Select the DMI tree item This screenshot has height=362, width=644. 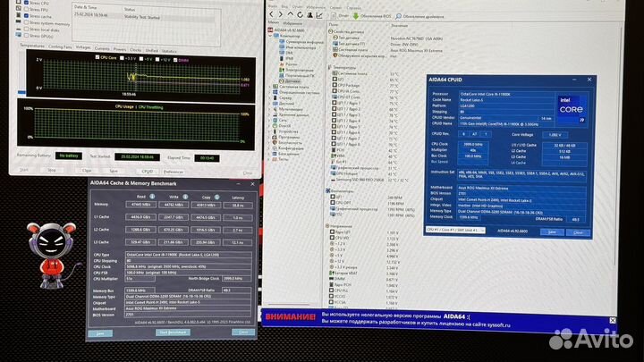[x=286, y=53]
